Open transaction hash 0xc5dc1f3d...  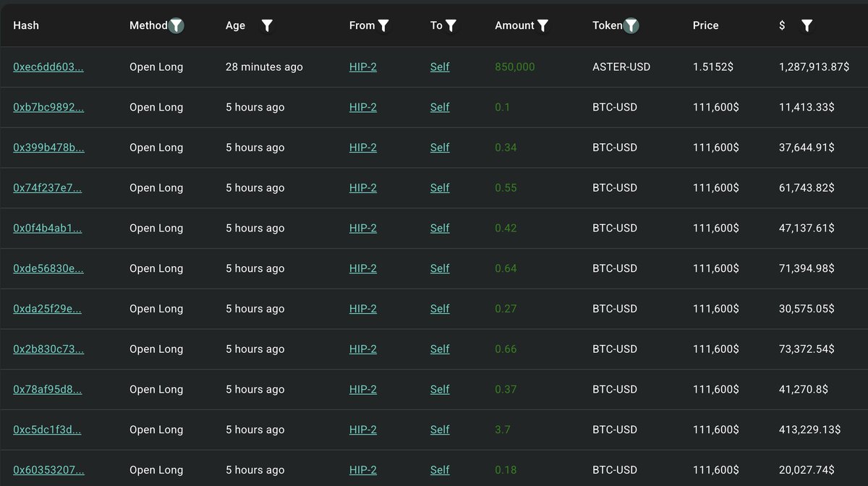click(x=47, y=430)
